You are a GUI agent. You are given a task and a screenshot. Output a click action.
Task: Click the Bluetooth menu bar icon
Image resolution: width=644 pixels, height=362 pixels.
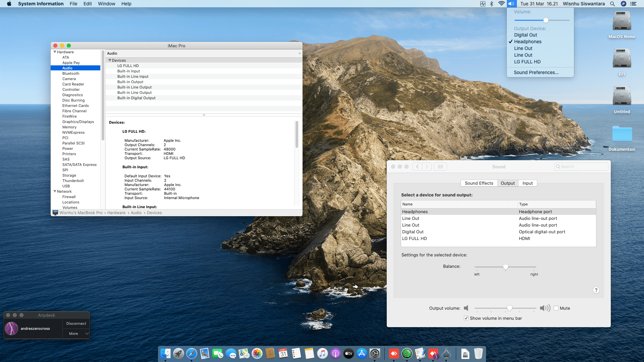coord(491,4)
